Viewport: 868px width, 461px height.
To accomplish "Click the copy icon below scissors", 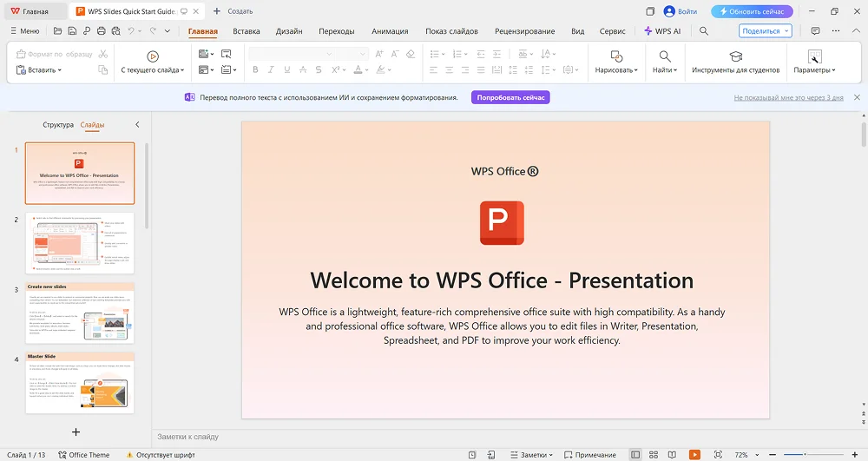I will point(103,69).
